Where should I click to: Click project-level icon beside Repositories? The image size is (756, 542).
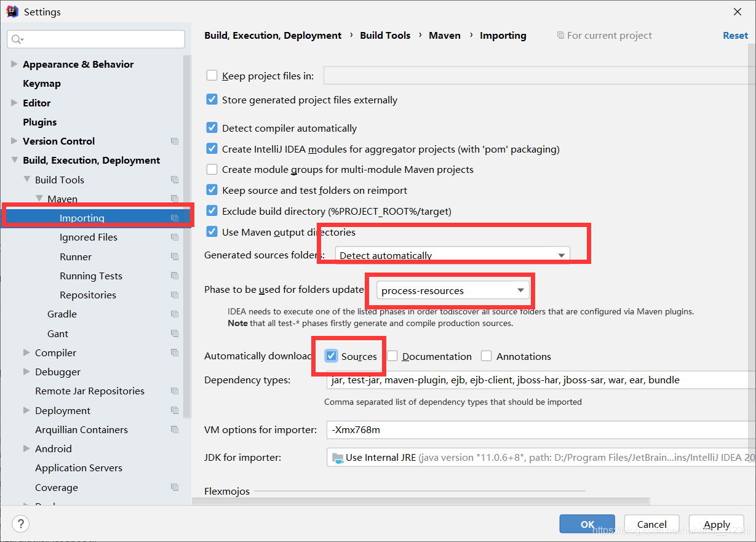click(175, 295)
